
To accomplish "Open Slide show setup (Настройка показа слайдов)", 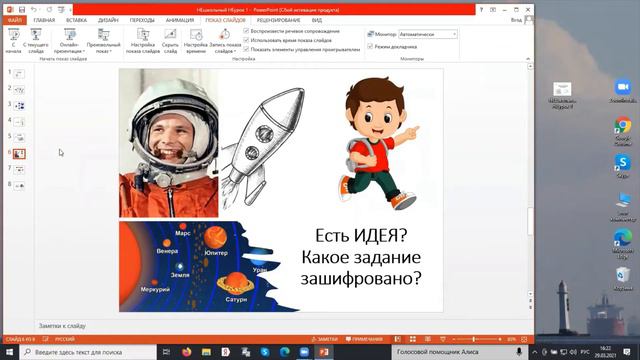I will [x=143, y=40].
